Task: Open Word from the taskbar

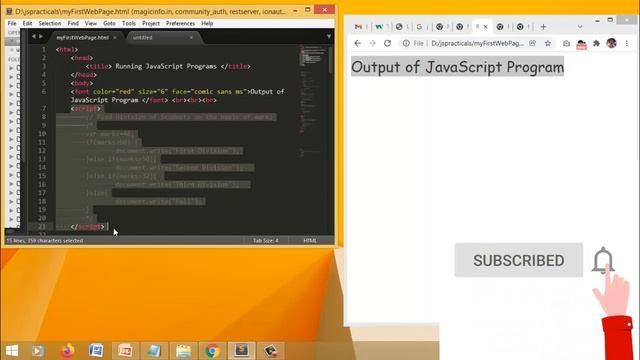Action: pos(96,351)
